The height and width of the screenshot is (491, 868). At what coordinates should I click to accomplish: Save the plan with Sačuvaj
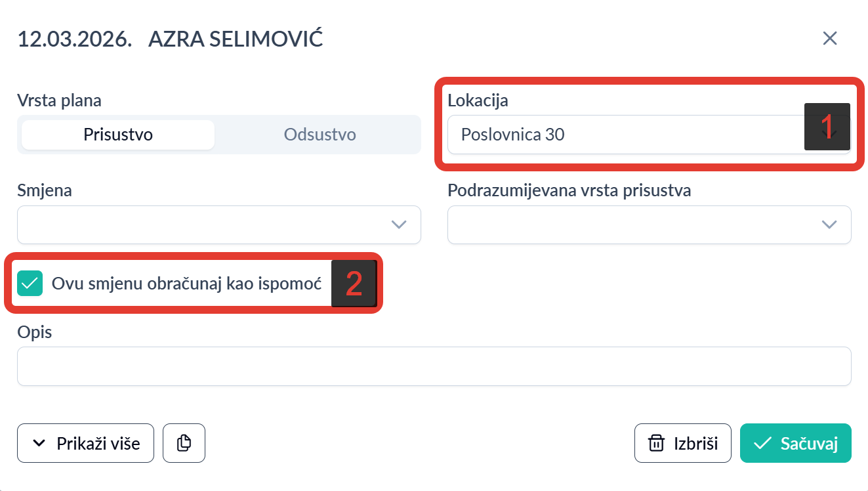[x=795, y=443]
